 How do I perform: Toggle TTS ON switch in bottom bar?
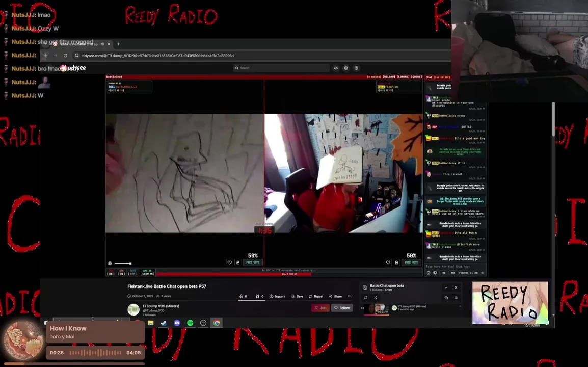tap(111, 272)
